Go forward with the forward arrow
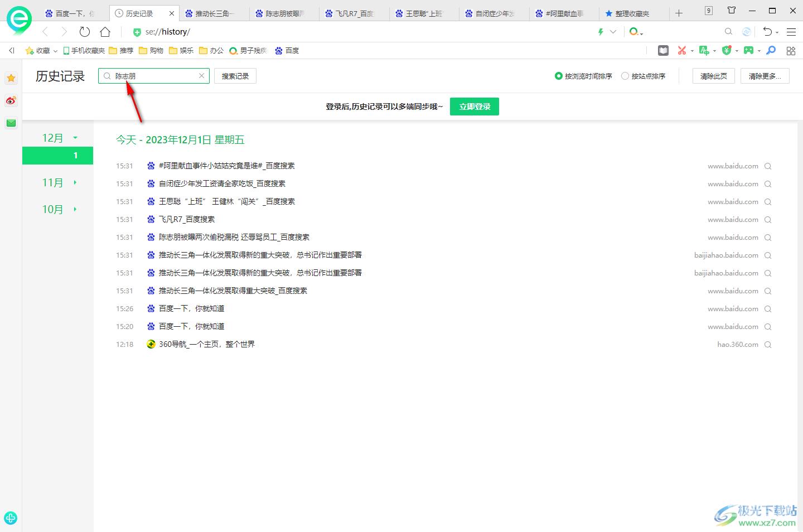Viewport: 803px width, 532px height. point(64,32)
